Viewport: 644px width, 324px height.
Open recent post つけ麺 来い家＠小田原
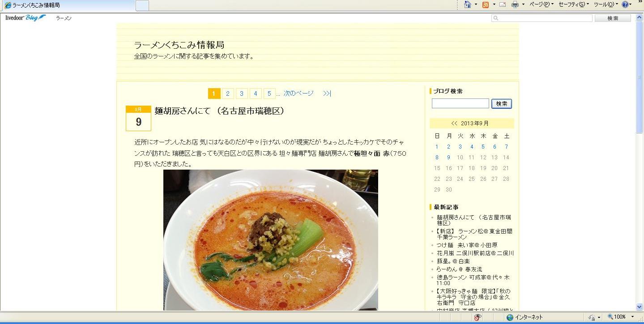[x=467, y=245]
